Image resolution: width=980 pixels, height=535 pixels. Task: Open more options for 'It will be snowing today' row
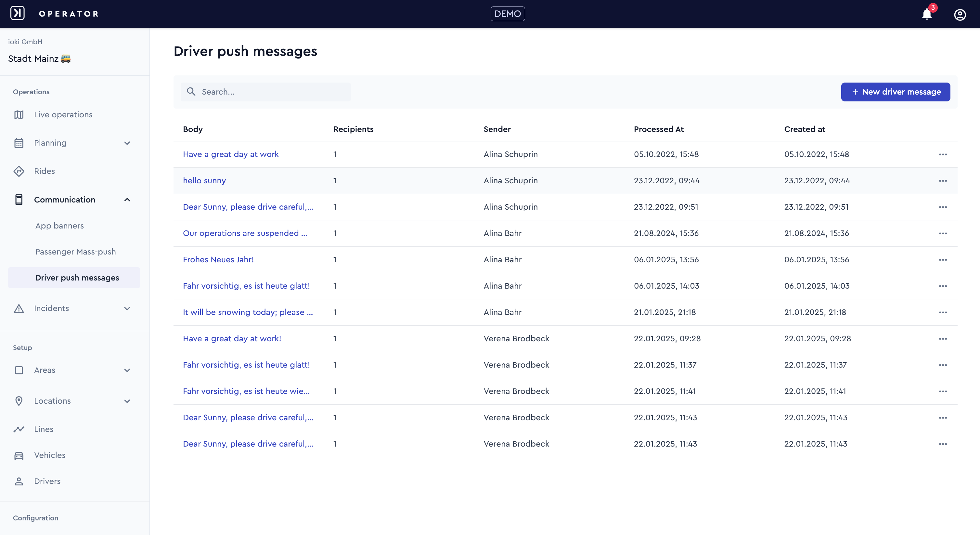click(x=943, y=312)
